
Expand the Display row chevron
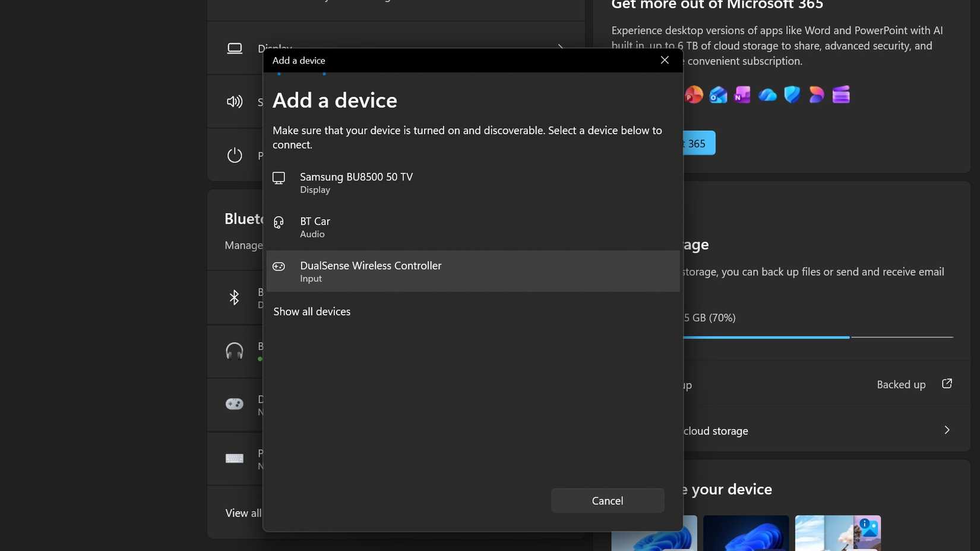(560, 46)
